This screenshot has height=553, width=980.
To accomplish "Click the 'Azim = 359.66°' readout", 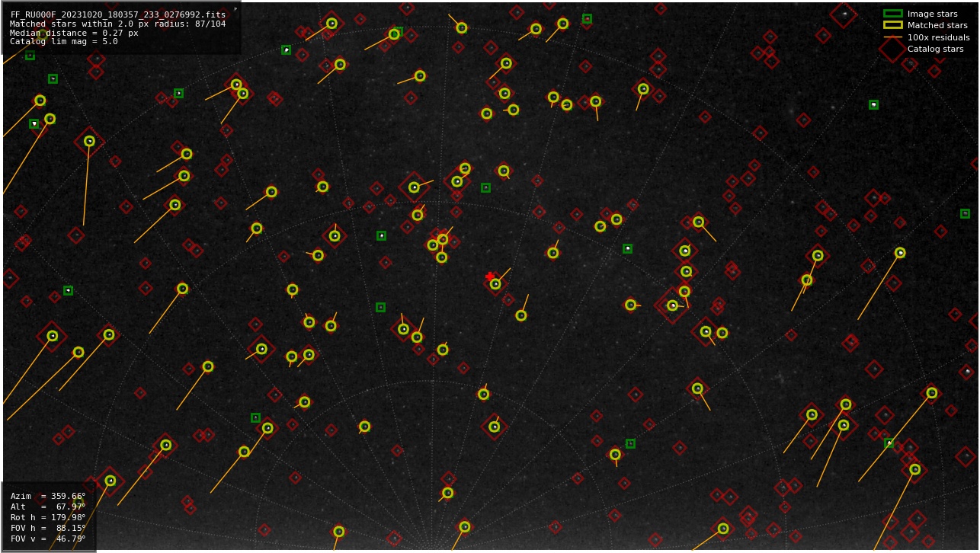I will pos(48,496).
